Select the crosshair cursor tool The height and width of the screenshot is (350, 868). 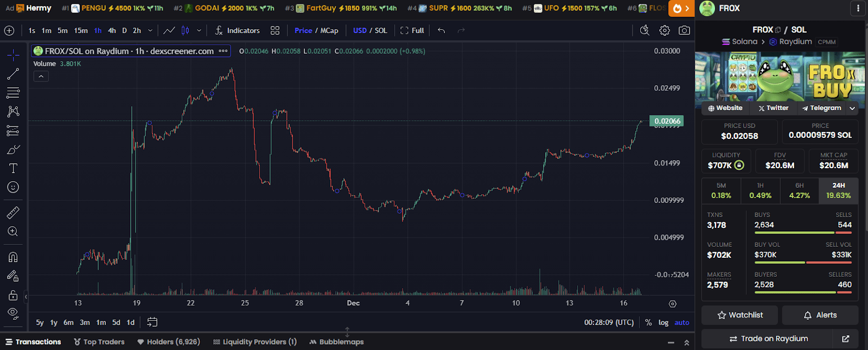tap(13, 55)
